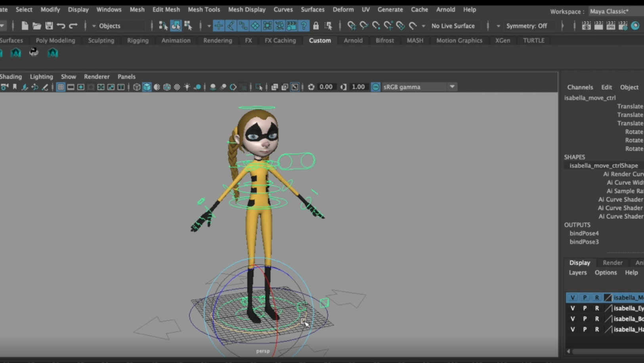Click the Object menu in Channel Box
This screenshot has height=363, width=644.
pyautogui.click(x=629, y=87)
